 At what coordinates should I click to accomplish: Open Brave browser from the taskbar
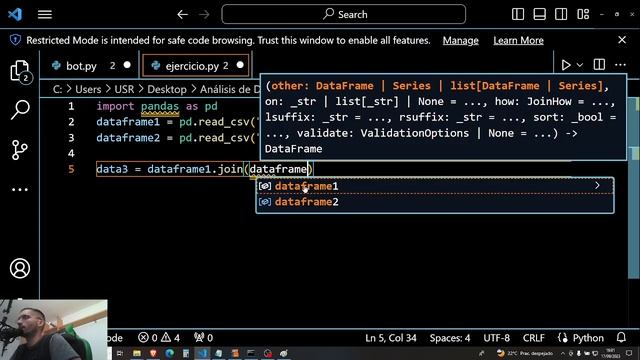pyautogui.click(x=153, y=353)
